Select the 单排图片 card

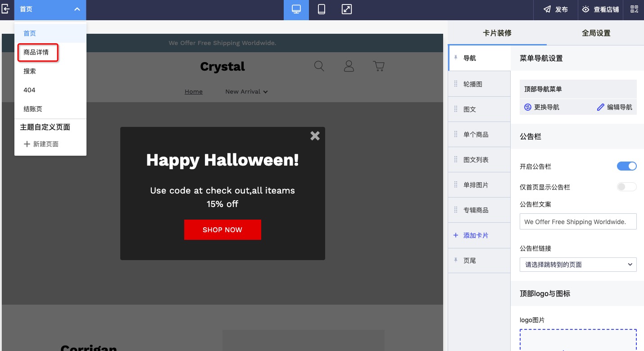click(x=480, y=185)
